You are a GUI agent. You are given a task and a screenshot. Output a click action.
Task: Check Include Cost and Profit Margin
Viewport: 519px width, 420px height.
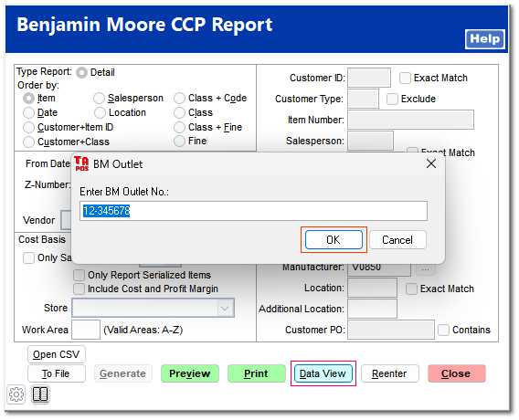tap(79, 289)
